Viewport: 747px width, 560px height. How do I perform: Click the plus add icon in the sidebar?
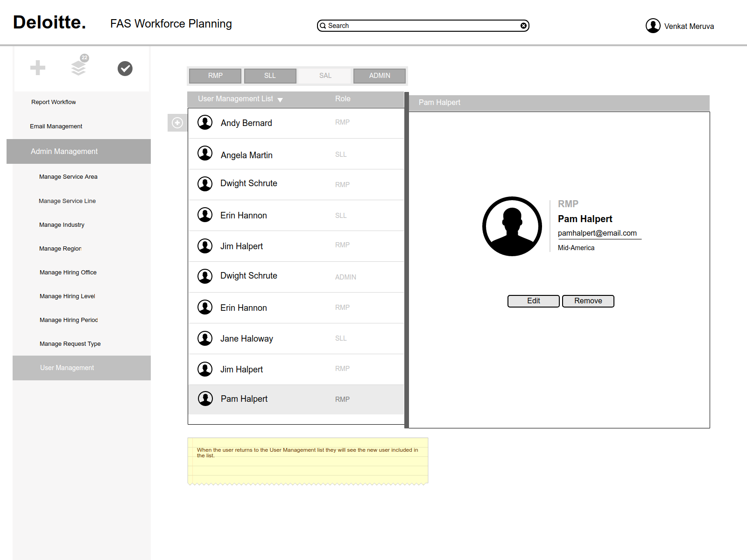(38, 68)
